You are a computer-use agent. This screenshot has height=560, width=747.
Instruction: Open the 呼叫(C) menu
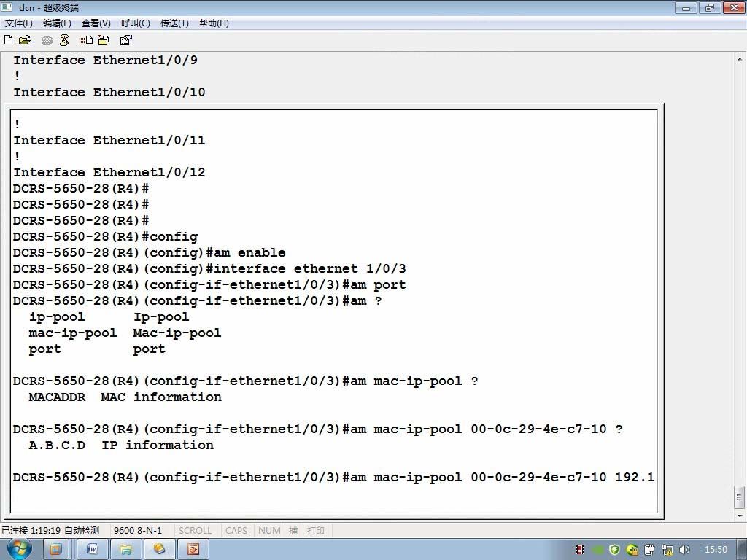click(x=135, y=23)
